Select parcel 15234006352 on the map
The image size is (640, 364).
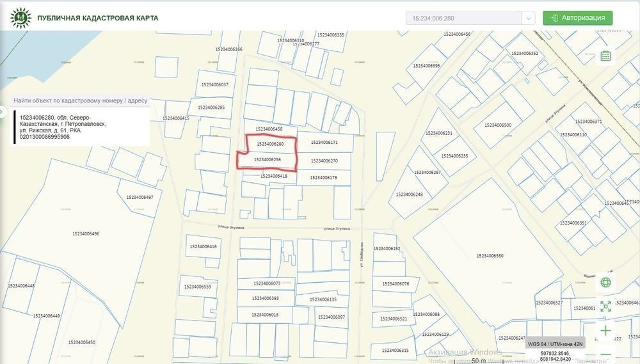click(x=525, y=54)
